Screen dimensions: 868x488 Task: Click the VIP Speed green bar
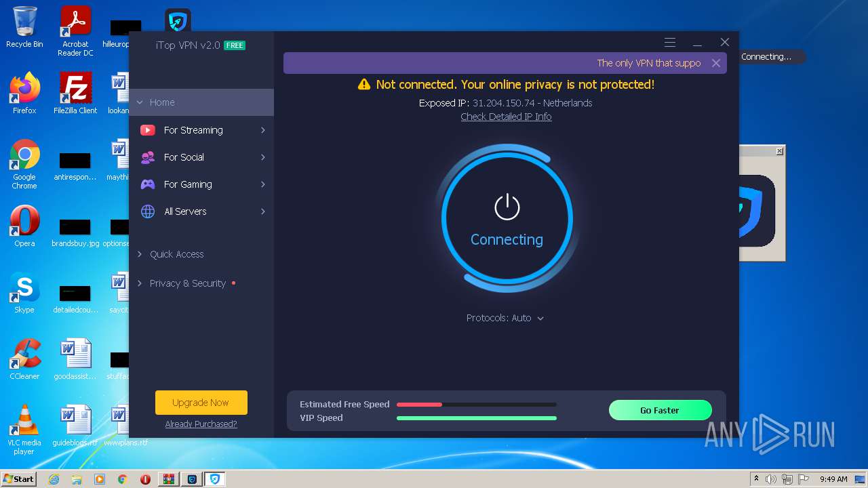click(x=477, y=418)
